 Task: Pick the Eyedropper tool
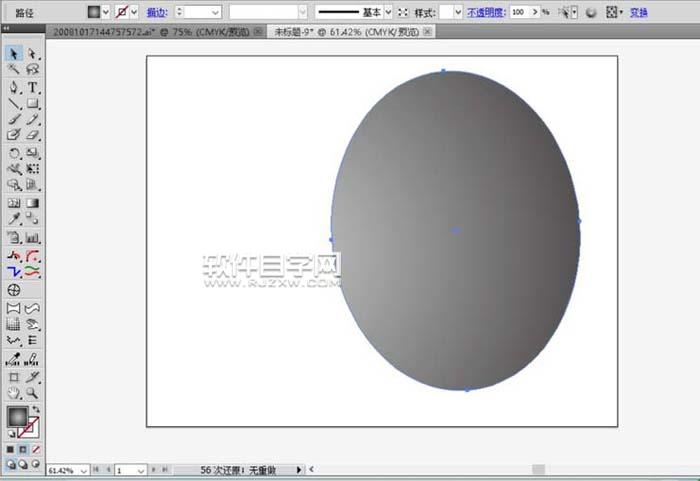pyautogui.click(x=14, y=219)
